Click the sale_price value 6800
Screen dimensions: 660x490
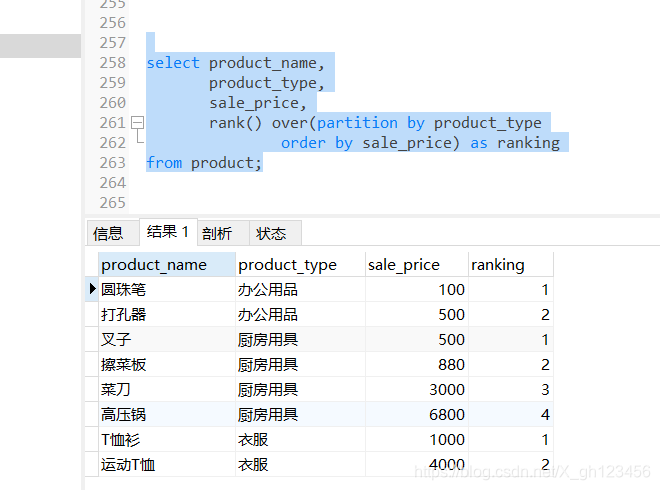tap(417, 415)
